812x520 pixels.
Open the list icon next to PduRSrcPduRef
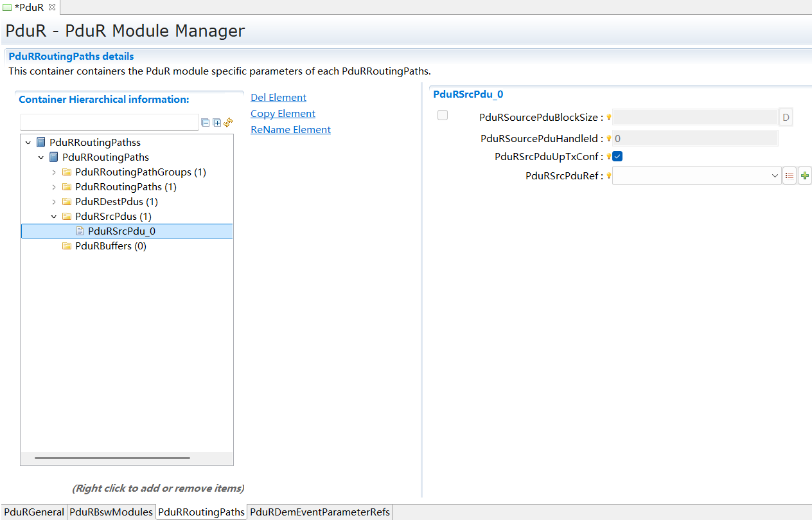pyautogui.click(x=790, y=175)
